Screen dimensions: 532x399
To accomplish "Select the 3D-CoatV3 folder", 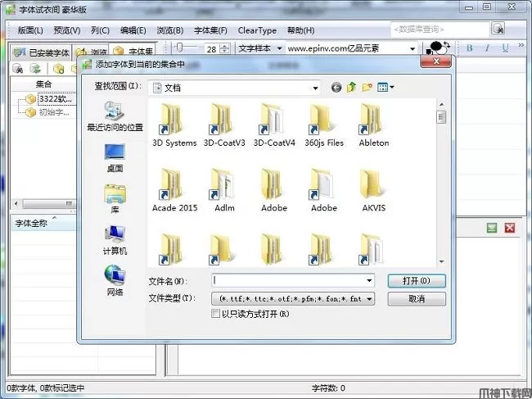I will point(224,125).
